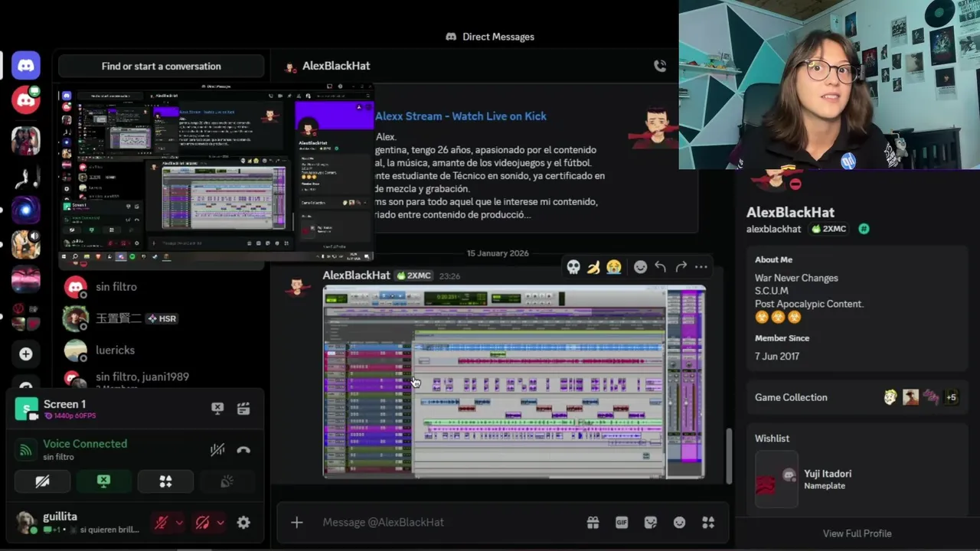
Task: Click the '23:26' message timestamp
Action: 449,275
